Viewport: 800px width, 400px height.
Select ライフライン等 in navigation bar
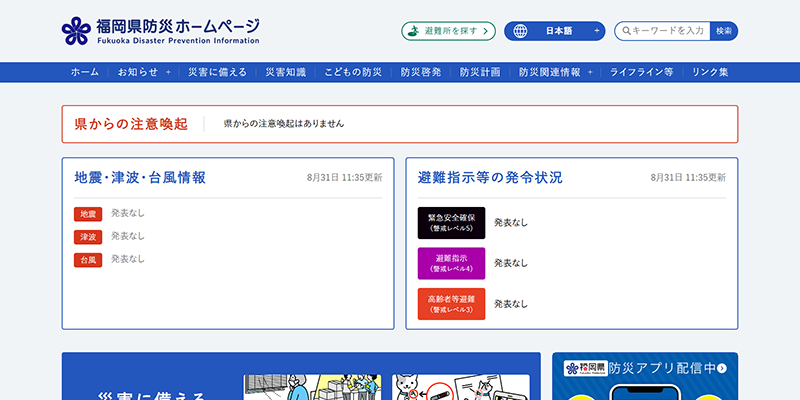coord(642,72)
